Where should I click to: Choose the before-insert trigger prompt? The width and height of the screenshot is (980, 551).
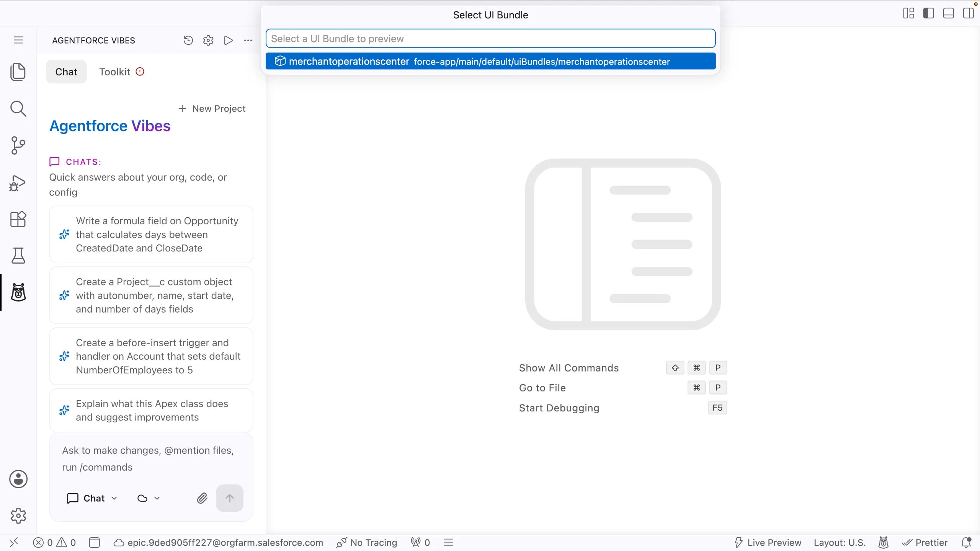151,356
